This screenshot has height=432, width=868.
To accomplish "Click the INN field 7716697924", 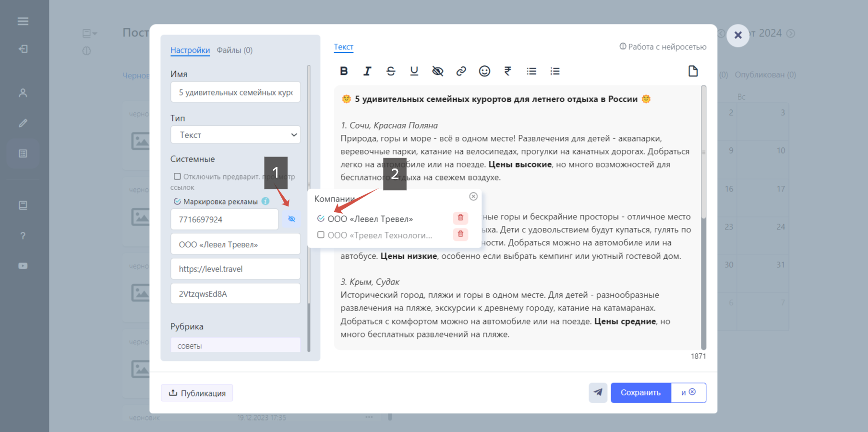I will pyautogui.click(x=224, y=219).
